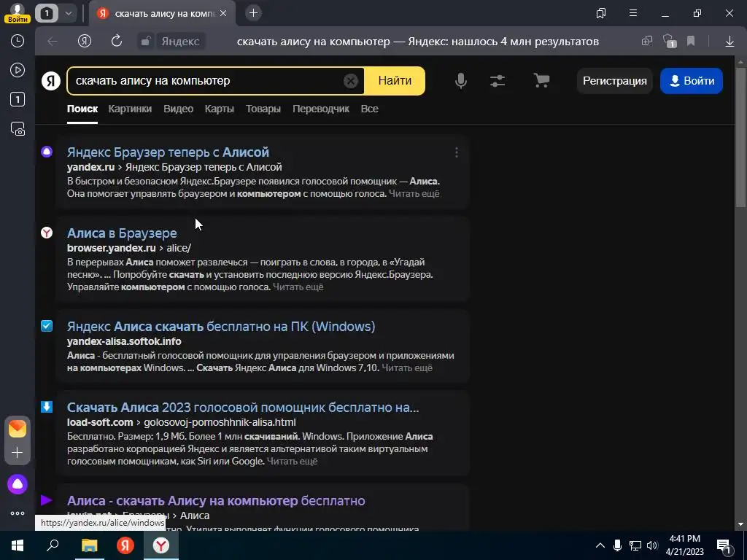Click the Регистрация button
747x560 pixels.
(614, 81)
